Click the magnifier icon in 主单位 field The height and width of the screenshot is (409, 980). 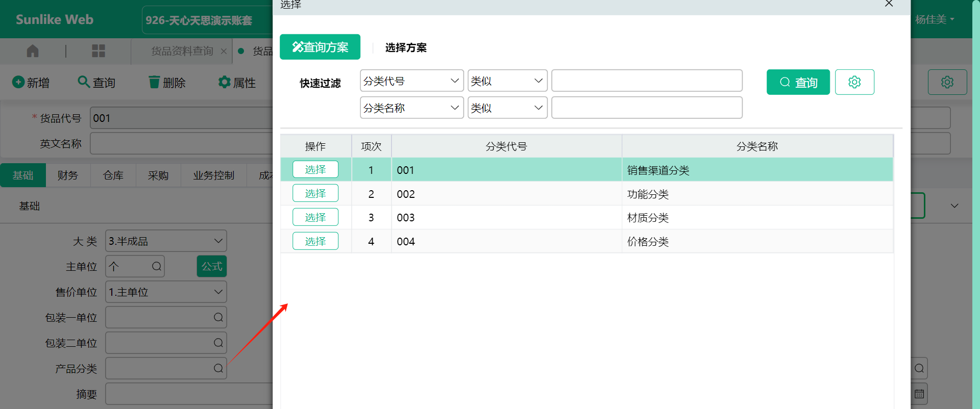click(157, 266)
